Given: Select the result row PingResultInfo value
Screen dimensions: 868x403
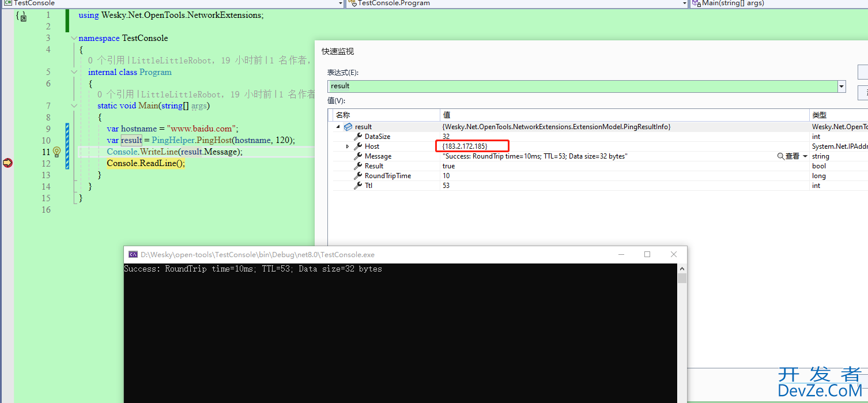Looking at the screenshot, I should coord(556,127).
